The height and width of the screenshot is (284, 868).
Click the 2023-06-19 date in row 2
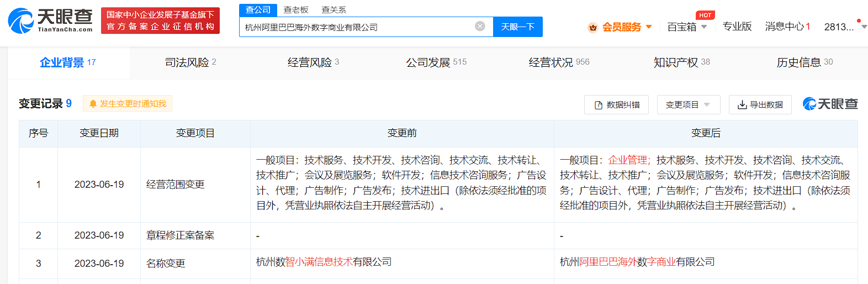coord(99,235)
